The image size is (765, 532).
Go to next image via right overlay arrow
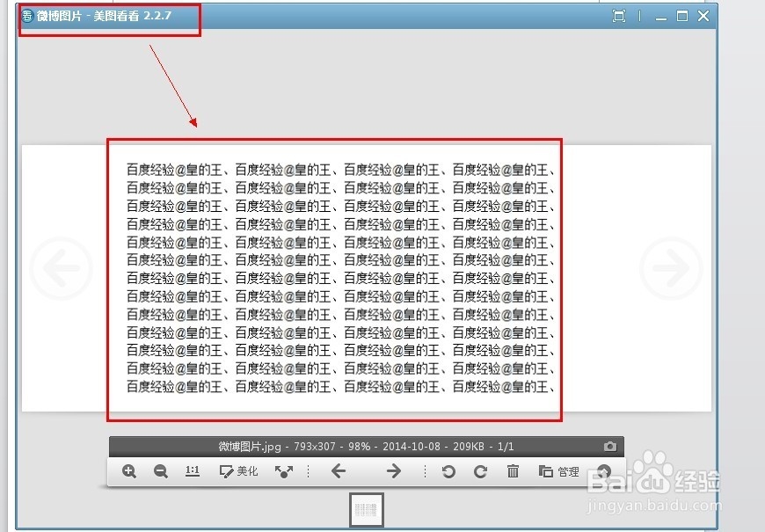(670, 268)
